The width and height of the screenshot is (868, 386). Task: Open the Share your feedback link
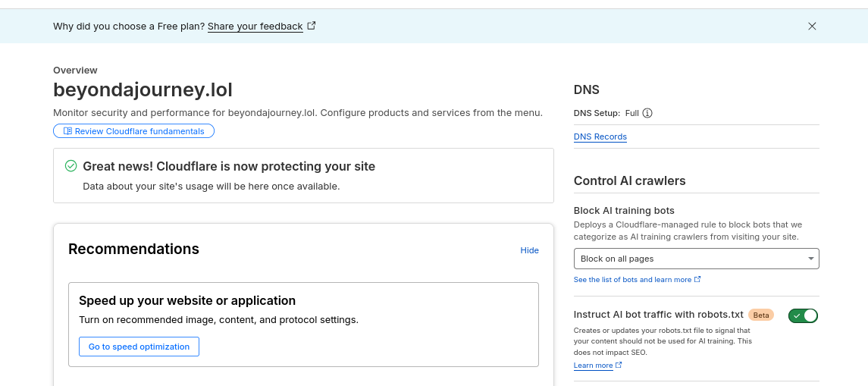[x=255, y=26]
